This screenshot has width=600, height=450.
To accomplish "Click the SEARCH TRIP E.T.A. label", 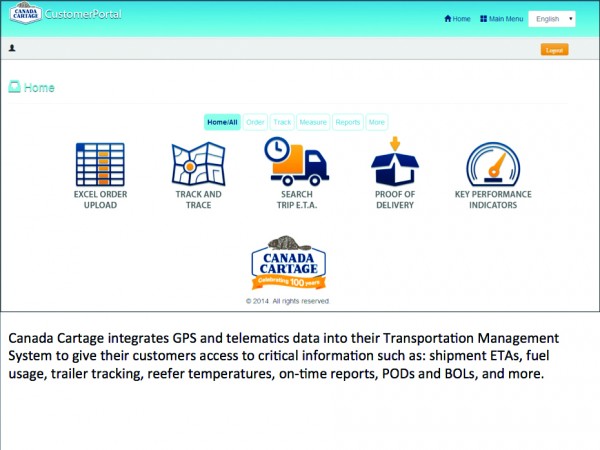I will (x=297, y=200).
